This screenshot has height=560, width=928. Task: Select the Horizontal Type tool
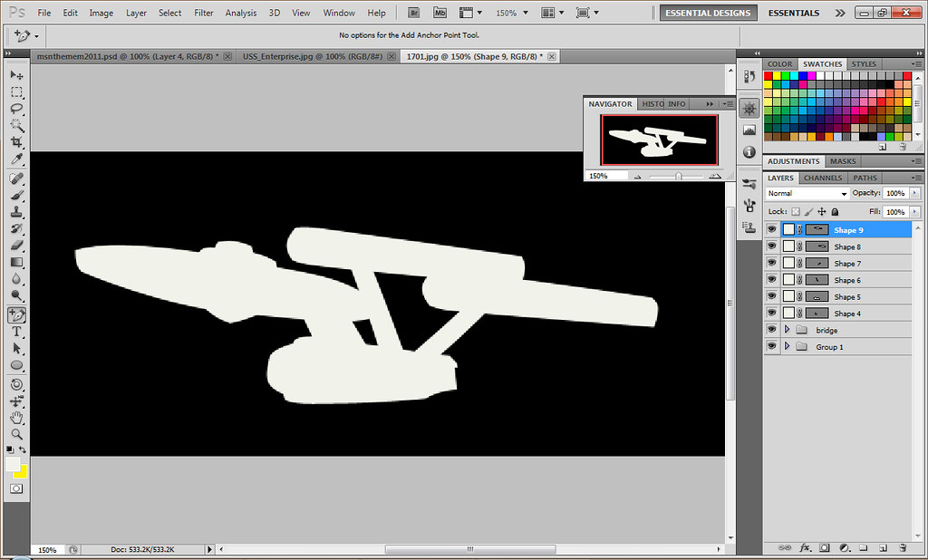(16, 332)
